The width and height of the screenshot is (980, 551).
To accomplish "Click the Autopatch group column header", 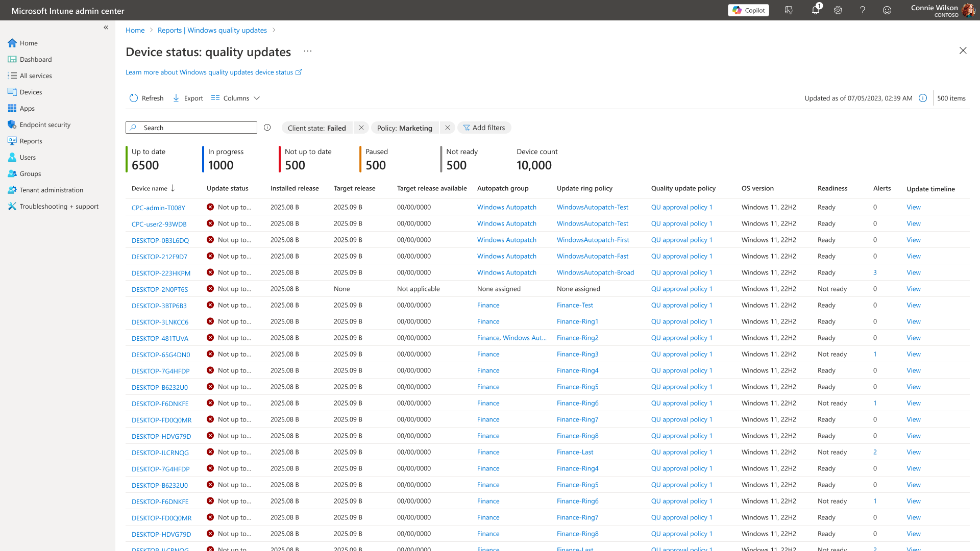I will 503,189.
